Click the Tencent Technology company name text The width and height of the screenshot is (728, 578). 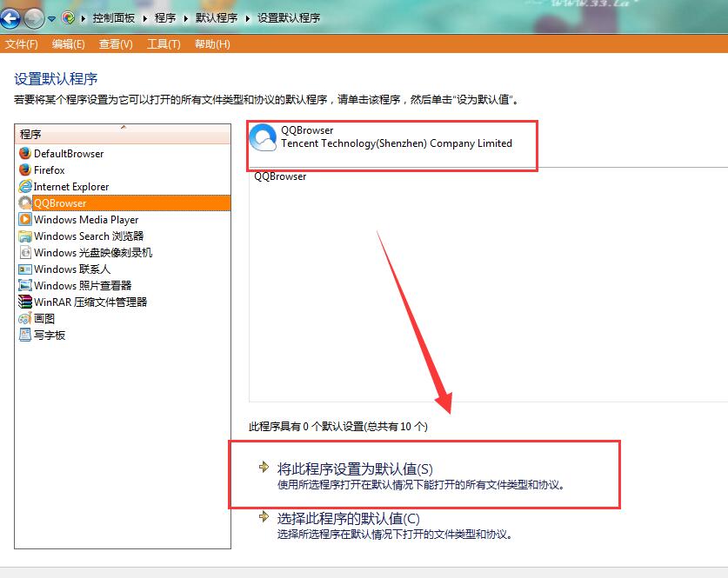click(397, 143)
